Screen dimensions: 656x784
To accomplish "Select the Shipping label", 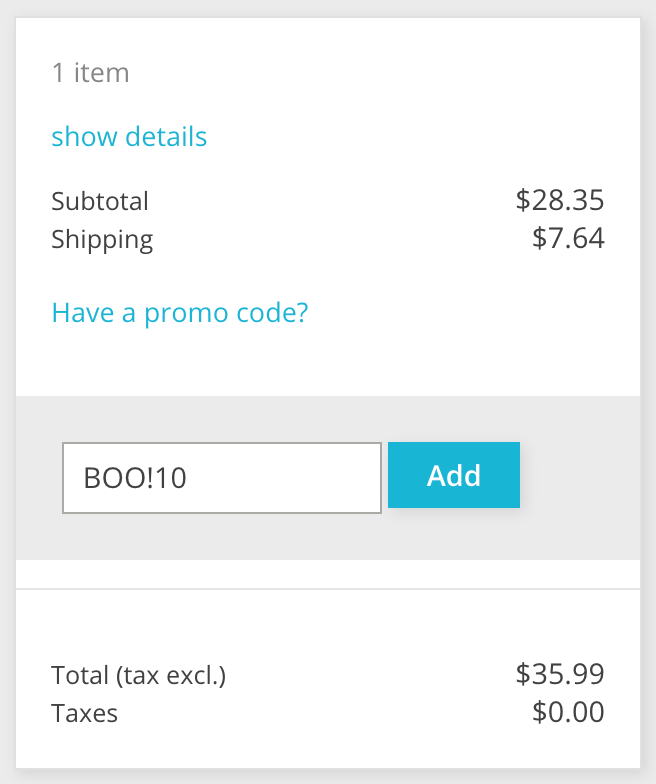I will pyautogui.click(x=102, y=240).
